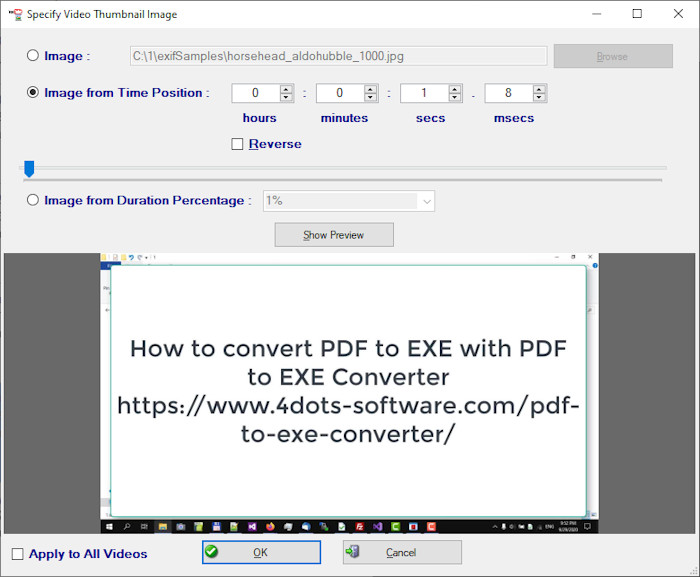Click the green checkmark icon on OK
700x577 pixels.
tap(212, 552)
